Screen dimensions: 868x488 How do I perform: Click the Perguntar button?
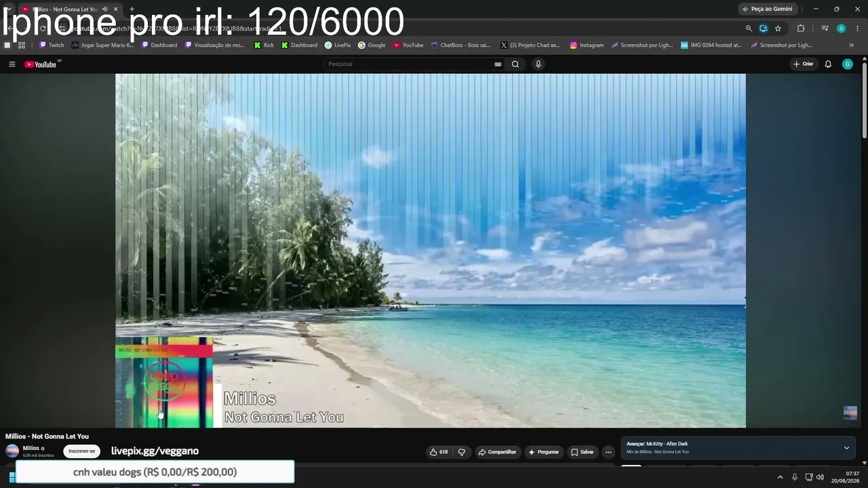click(x=544, y=452)
